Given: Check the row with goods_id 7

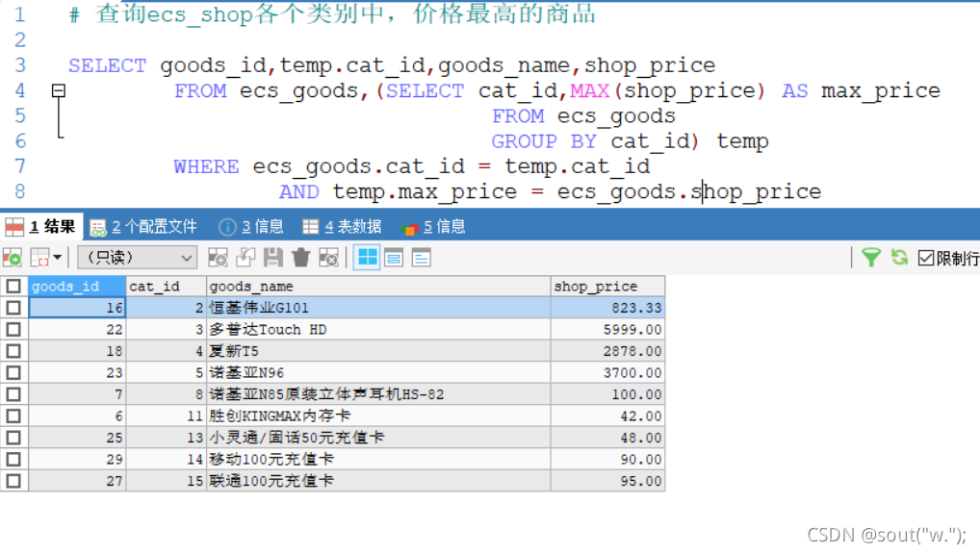Looking at the screenshot, I should (13, 394).
